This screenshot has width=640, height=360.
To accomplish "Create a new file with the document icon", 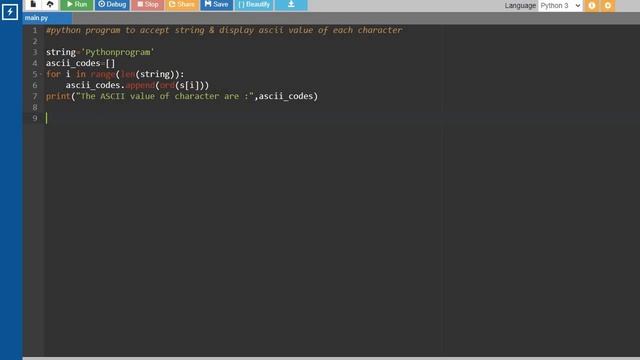I will pyautogui.click(x=33, y=4).
